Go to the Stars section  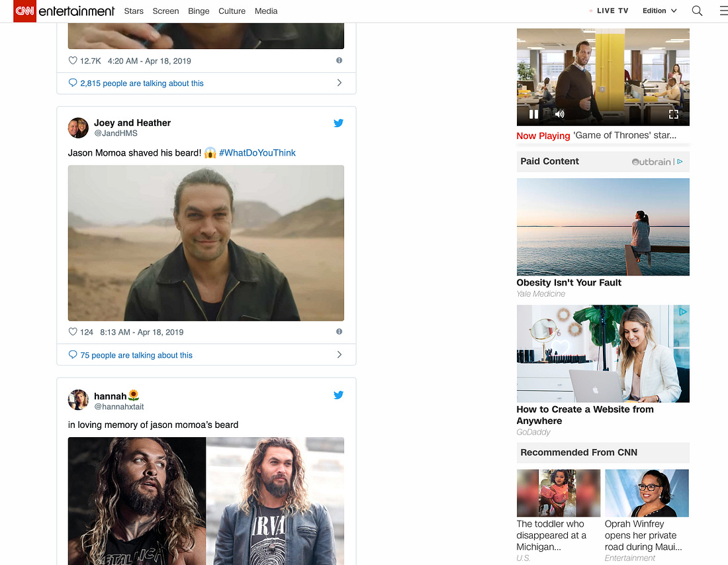[x=134, y=11]
